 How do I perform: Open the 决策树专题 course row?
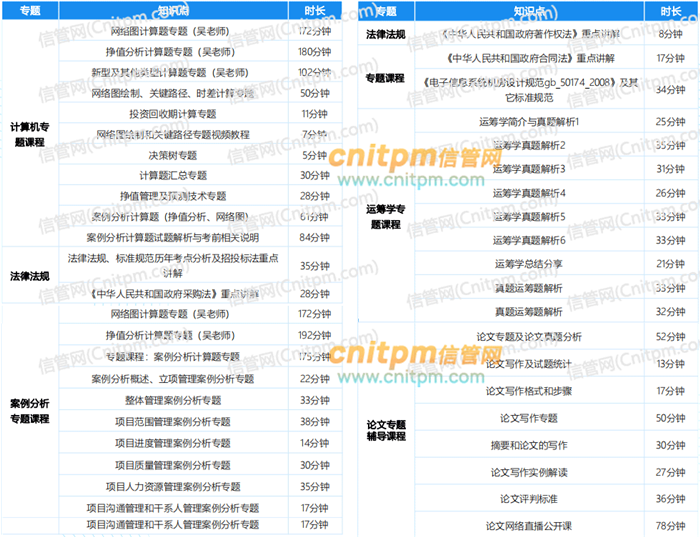coord(172,155)
